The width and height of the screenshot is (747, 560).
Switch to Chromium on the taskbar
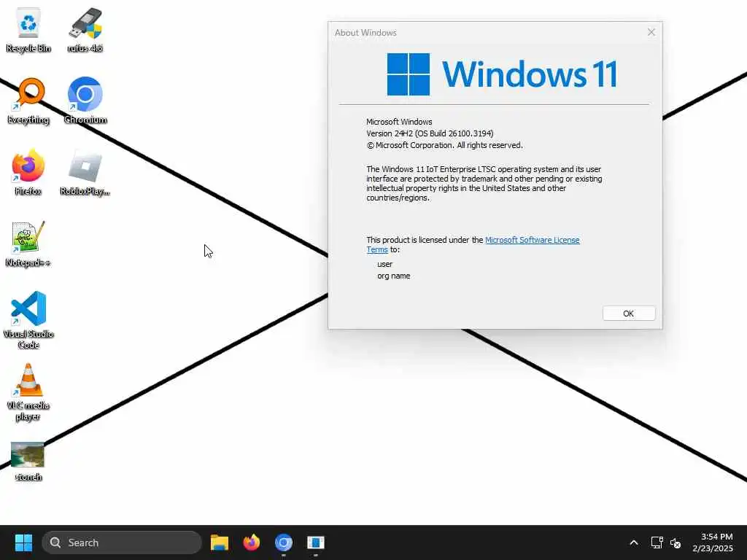pos(284,542)
